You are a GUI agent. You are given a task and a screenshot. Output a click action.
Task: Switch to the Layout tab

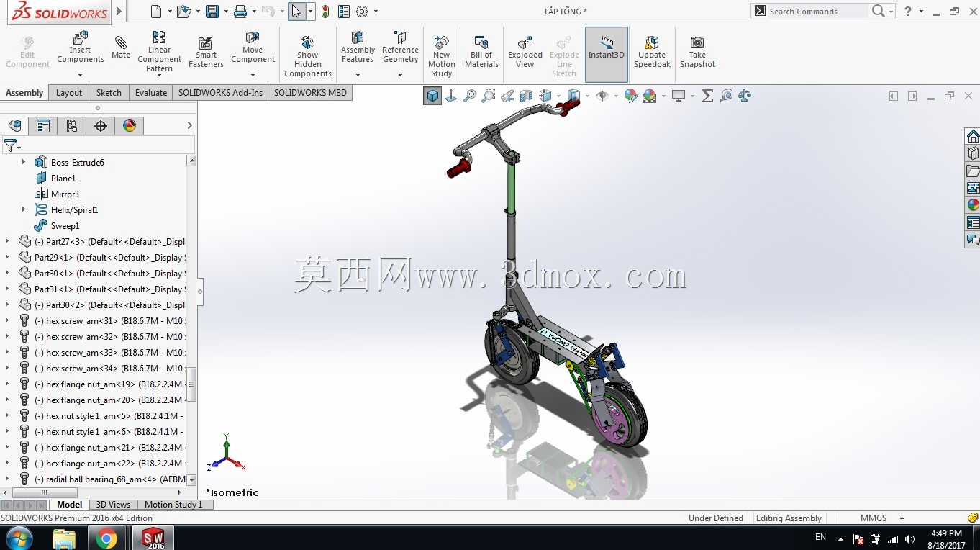69,93
